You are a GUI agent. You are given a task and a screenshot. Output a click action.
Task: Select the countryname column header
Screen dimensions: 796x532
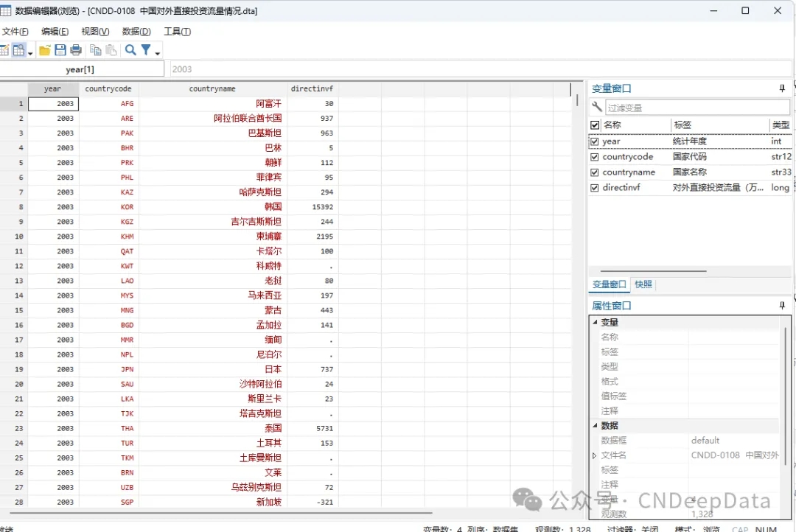tap(212, 89)
